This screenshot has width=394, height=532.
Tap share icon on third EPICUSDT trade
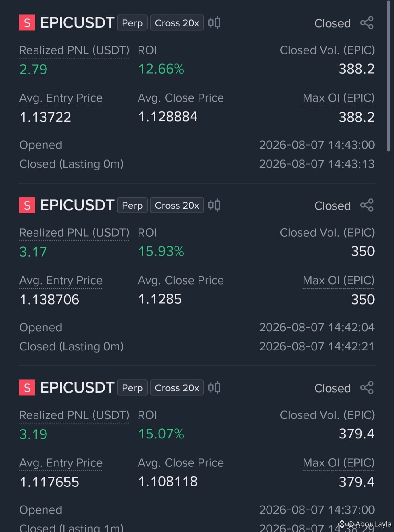coord(367,388)
